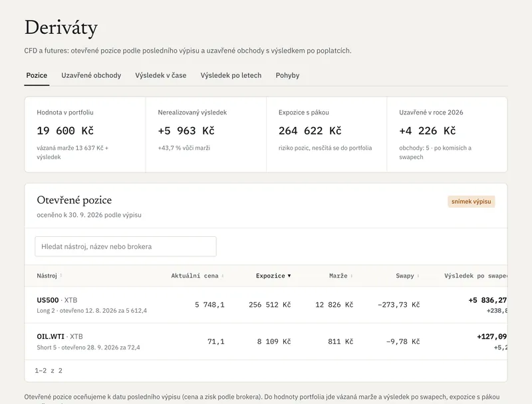Toggle Expozice column sort order
532x404 pixels.
273,276
